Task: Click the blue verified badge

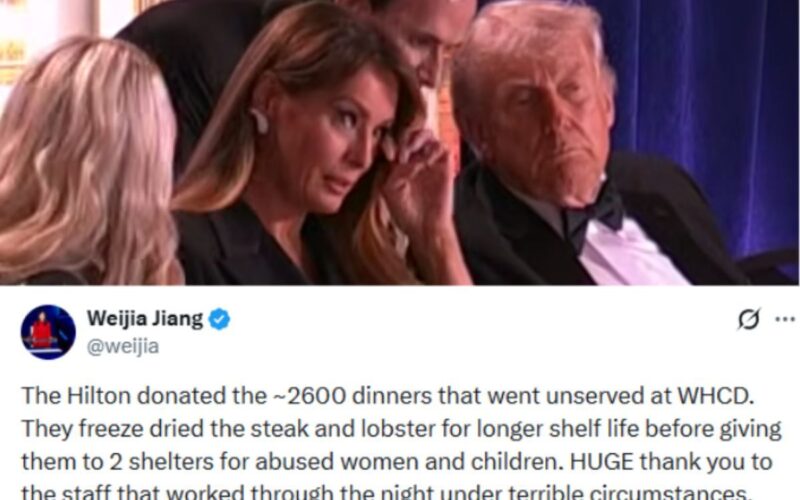Action: 219,319
